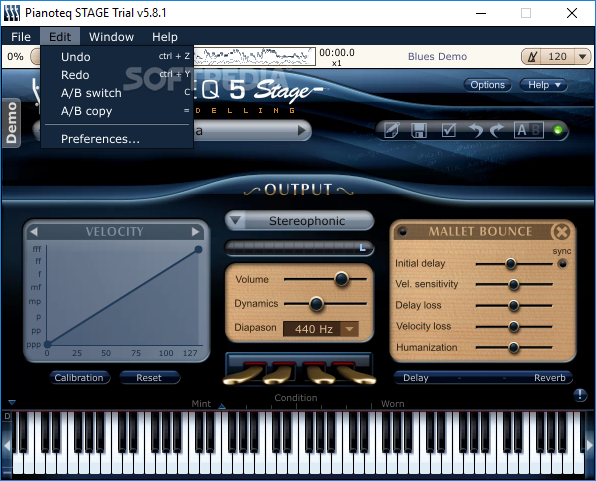Enable the sync option for Initial delay
Viewport: 596px width, 481px height.
(x=563, y=264)
